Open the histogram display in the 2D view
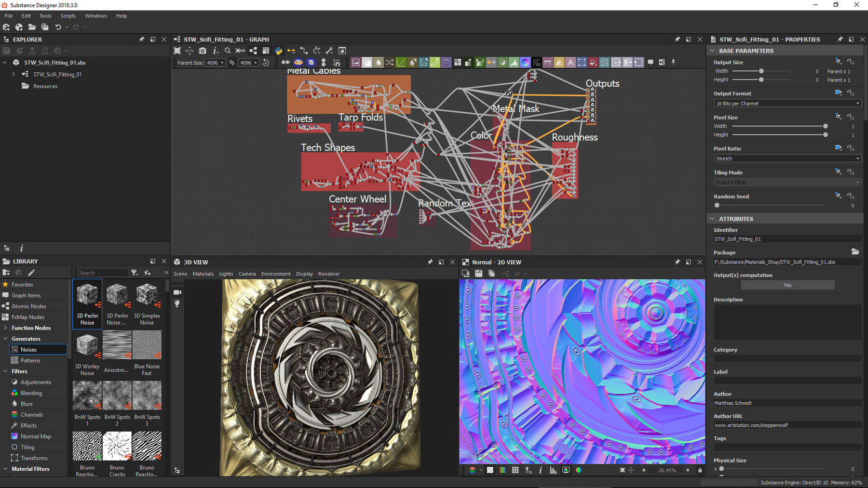The height and width of the screenshot is (488, 868). click(x=553, y=470)
